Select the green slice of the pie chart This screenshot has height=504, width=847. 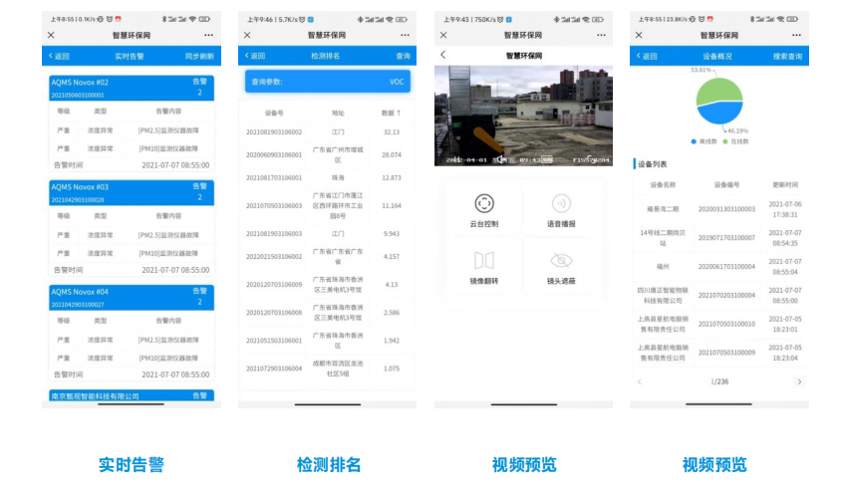pos(718,89)
